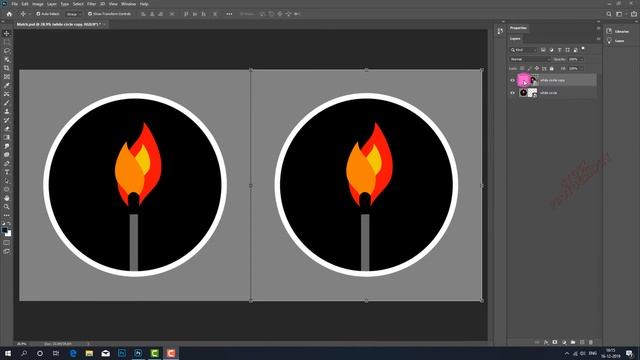Turn layer filtering on or off
640x360 pixels.
pos(583,49)
